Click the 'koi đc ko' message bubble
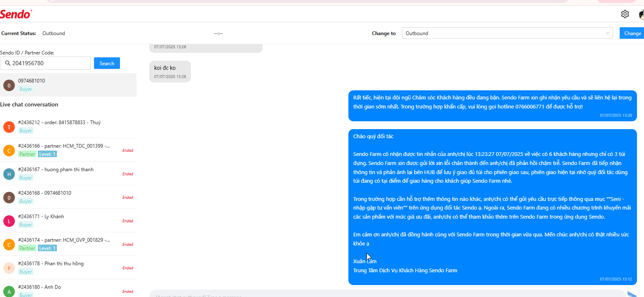 click(170, 71)
